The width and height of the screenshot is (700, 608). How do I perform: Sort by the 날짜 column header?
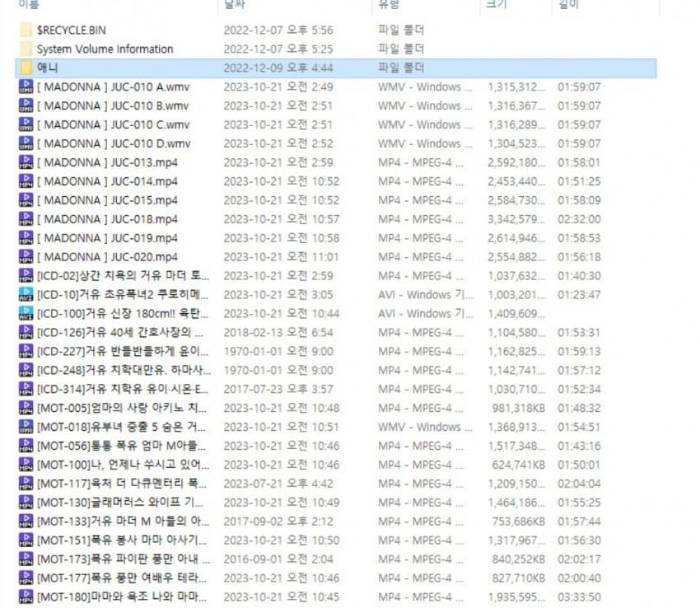[234, 5]
